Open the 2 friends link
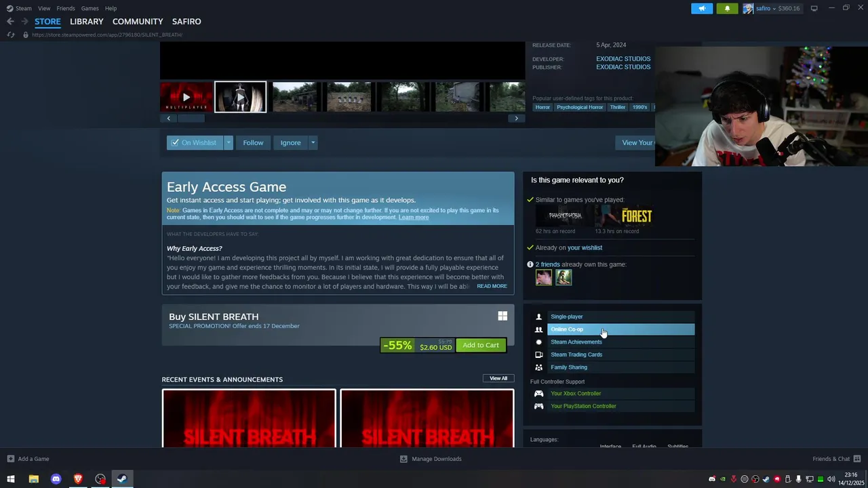 click(x=548, y=264)
